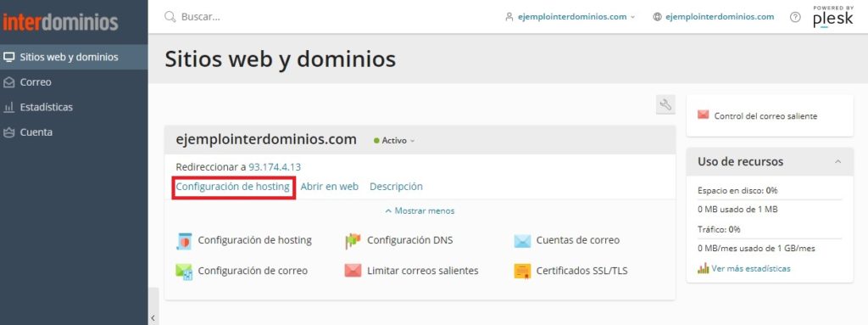The image size is (868, 325).
Task: Click the crown icon beside Cuenta
Action: [8, 132]
